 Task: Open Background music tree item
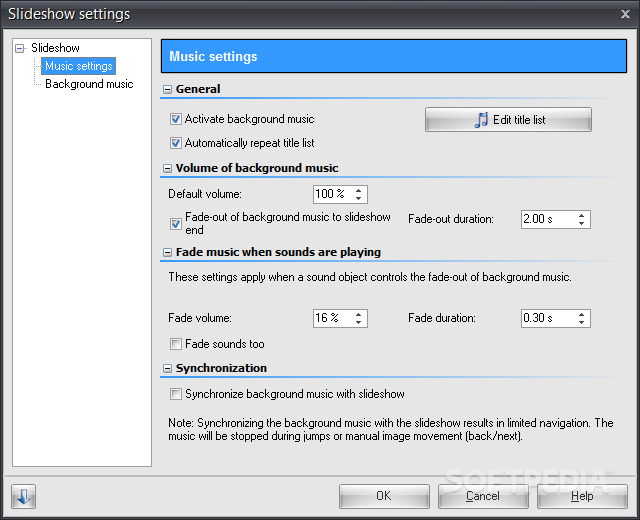pyautogui.click(x=89, y=84)
